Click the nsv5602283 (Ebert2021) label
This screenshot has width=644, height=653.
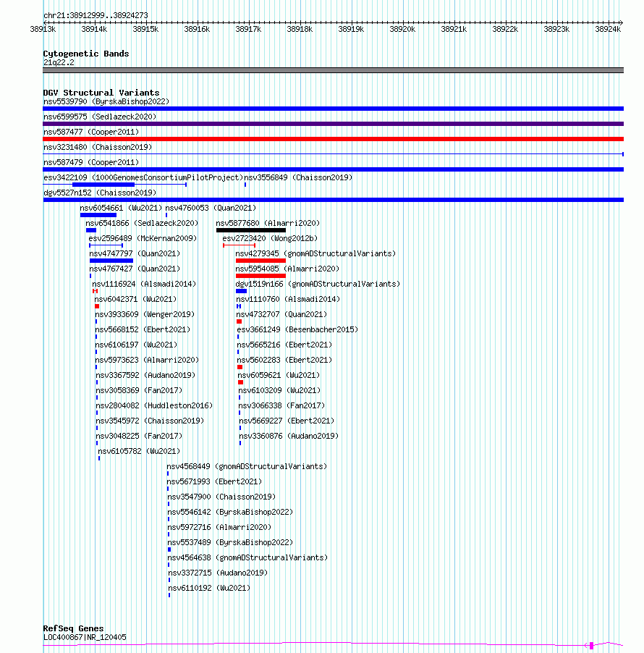tap(285, 360)
